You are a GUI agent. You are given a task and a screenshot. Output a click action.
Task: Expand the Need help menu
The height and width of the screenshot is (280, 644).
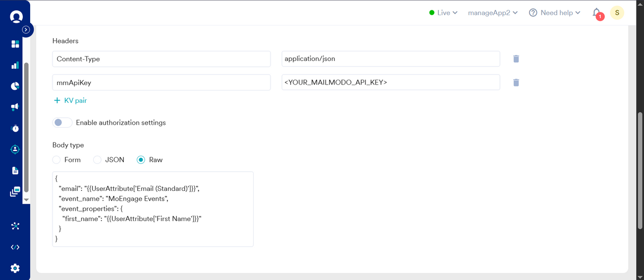555,13
